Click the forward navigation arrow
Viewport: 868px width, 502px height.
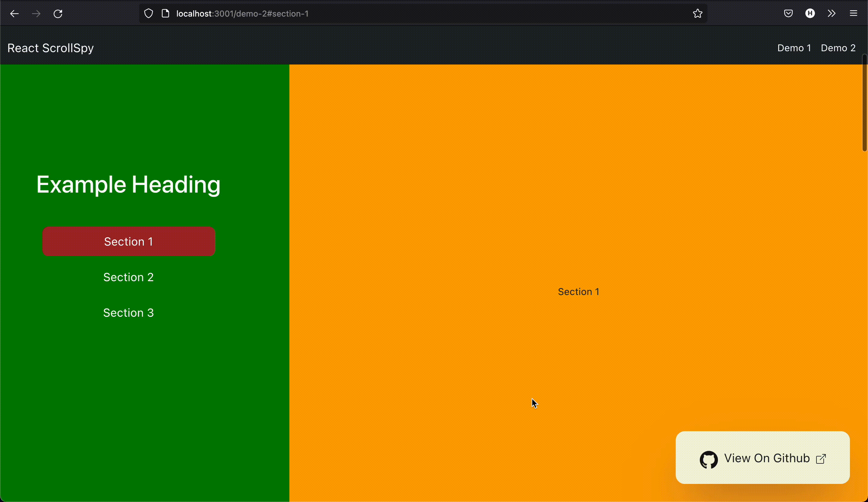point(36,14)
